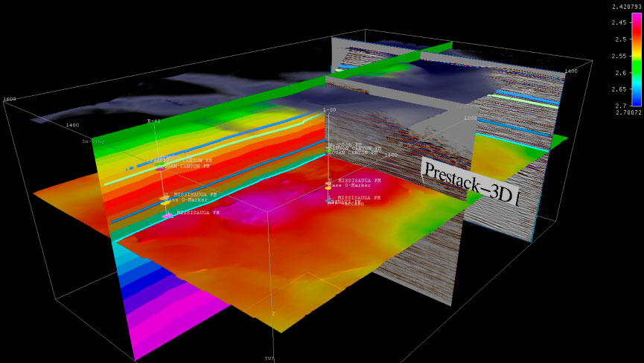This screenshot has height=363, width=644.
Task: Click the 1600 axis label at left corner
Action: (10, 99)
